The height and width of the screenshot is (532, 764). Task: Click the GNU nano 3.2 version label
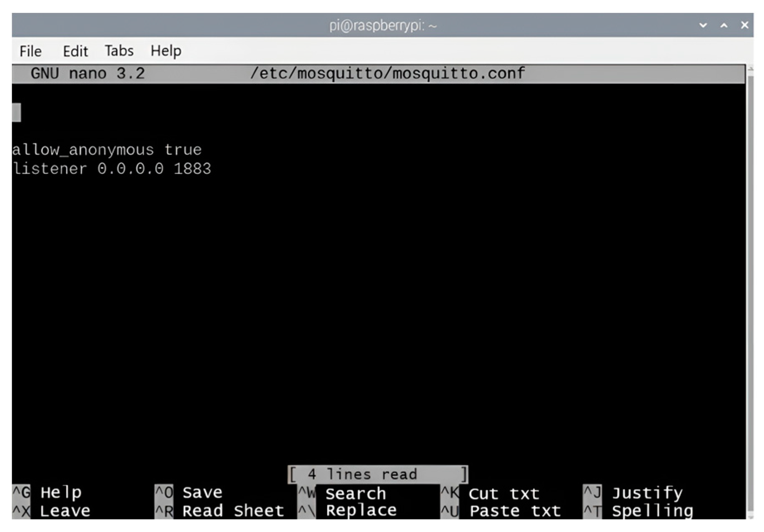tap(88, 73)
